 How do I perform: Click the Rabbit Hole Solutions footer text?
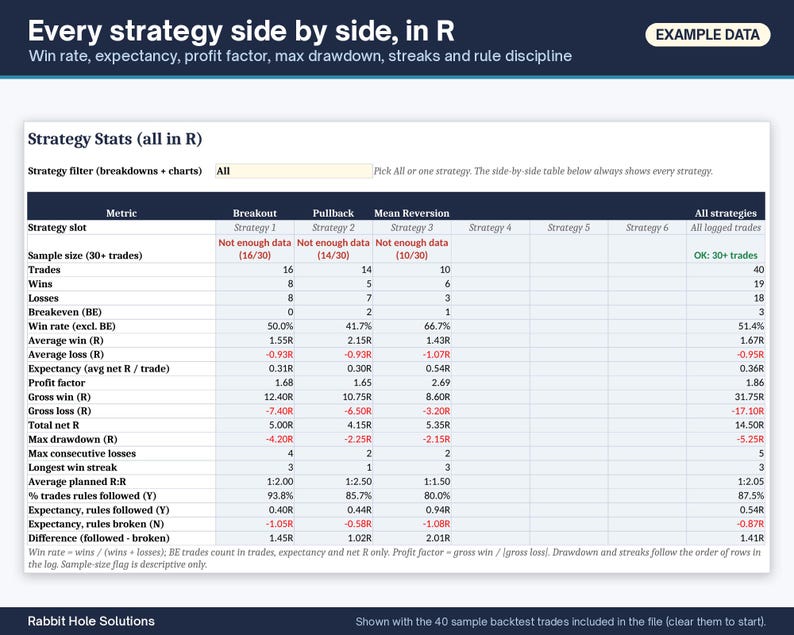tap(91, 621)
